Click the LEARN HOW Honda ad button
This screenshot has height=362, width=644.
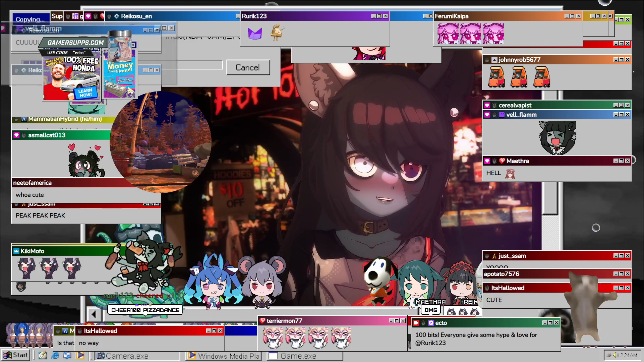point(85,93)
